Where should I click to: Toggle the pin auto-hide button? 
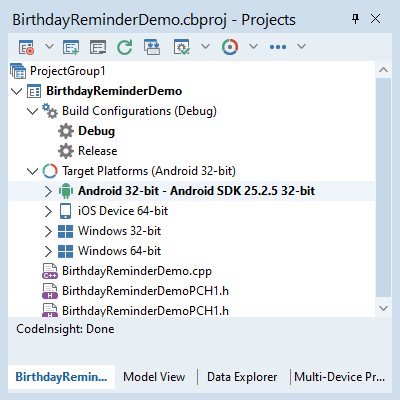pos(356,19)
